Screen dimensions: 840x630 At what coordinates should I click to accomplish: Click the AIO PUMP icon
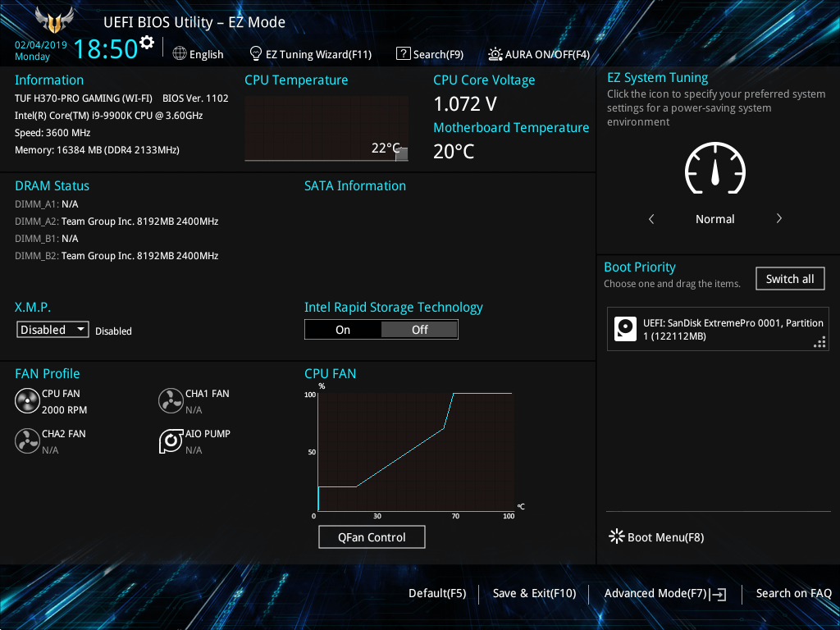(x=171, y=441)
